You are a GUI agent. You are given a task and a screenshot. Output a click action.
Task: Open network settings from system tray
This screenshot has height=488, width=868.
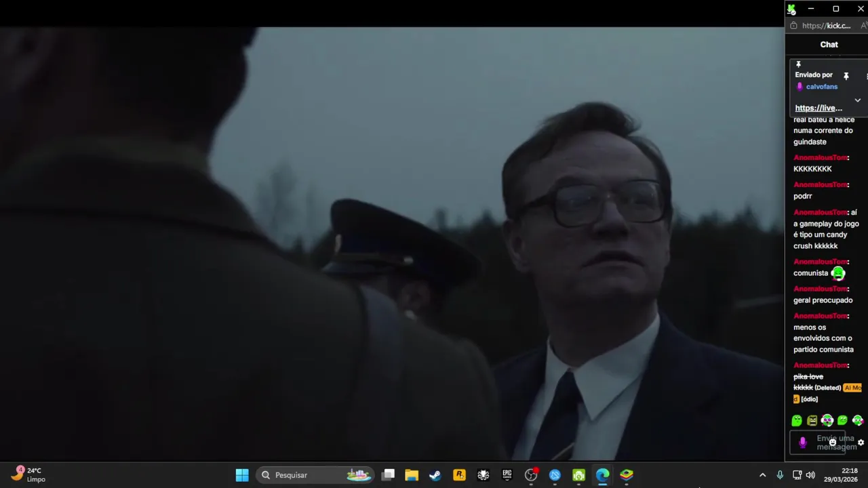point(797,475)
